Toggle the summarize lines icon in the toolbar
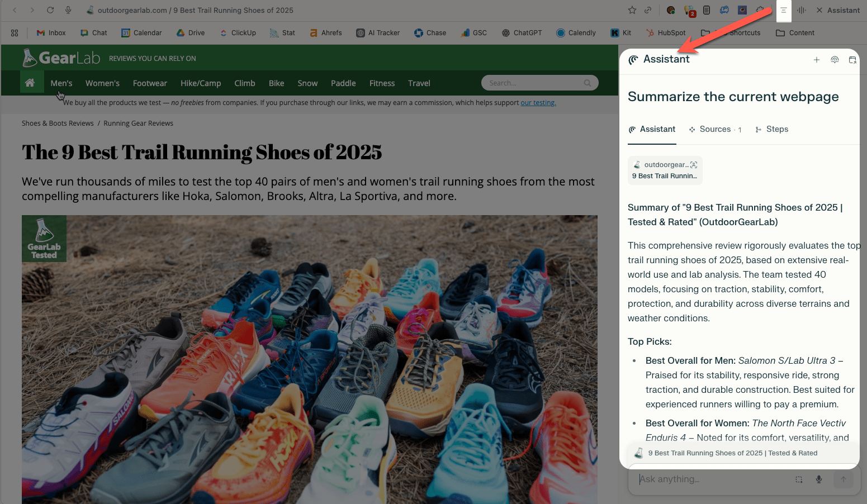The height and width of the screenshot is (504, 867). (x=784, y=10)
